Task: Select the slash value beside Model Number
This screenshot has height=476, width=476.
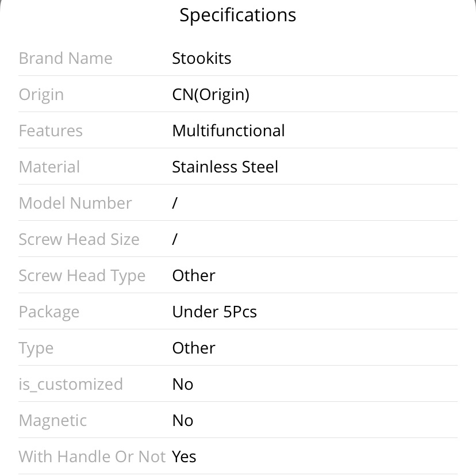Action: click(175, 203)
